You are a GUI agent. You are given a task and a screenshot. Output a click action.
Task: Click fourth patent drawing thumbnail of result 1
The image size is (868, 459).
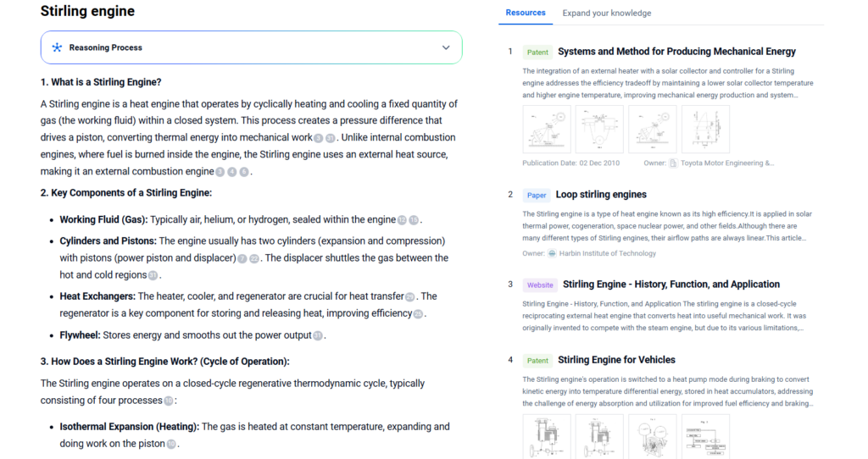pos(705,130)
